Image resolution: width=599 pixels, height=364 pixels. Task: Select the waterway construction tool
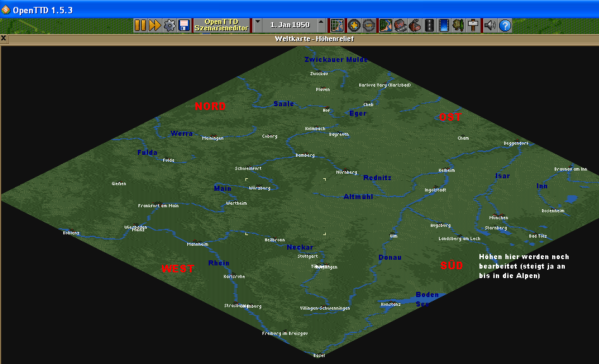coord(445,25)
